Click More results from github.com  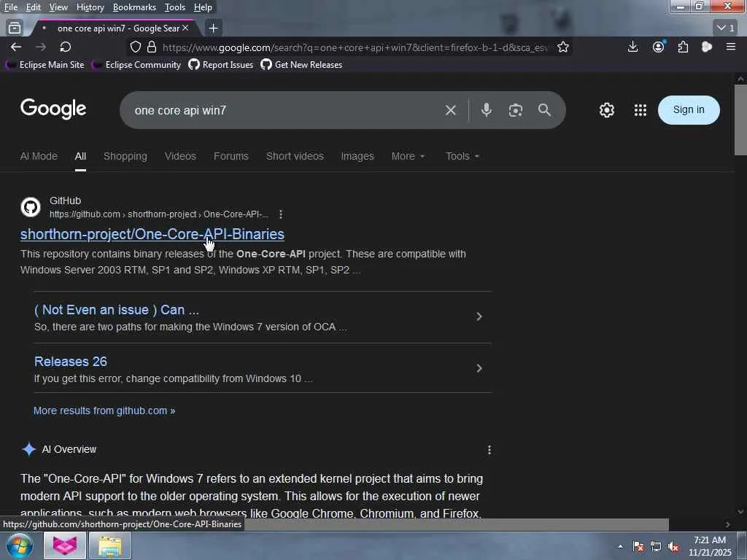pyautogui.click(x=104, y=411)
